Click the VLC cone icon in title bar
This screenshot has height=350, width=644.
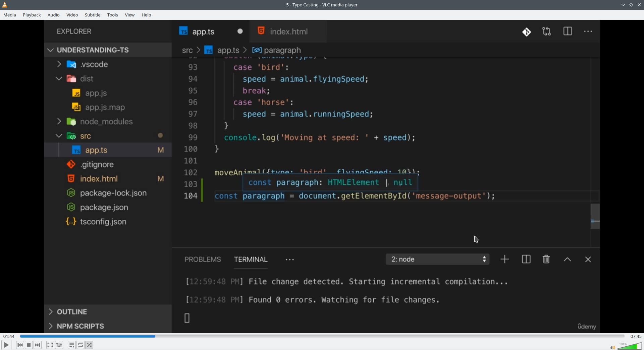[x=5, y=5]
